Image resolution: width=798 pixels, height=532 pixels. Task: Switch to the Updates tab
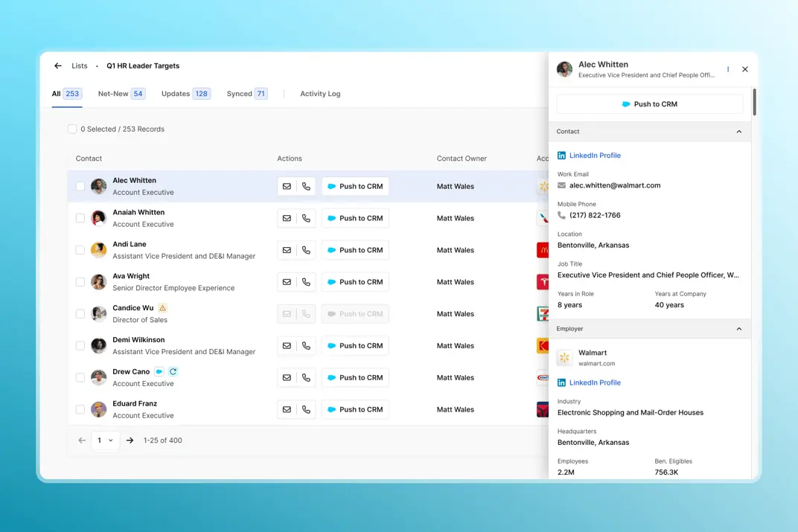(186, 94)
